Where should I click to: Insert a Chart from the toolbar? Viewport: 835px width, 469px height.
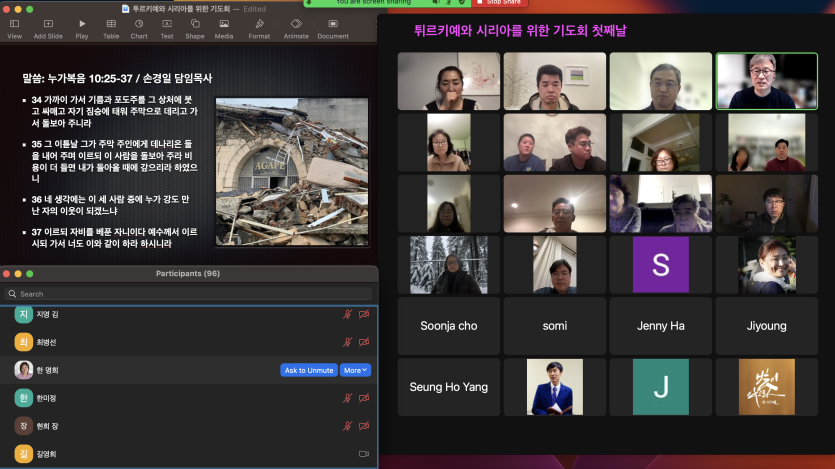[138, 29]
